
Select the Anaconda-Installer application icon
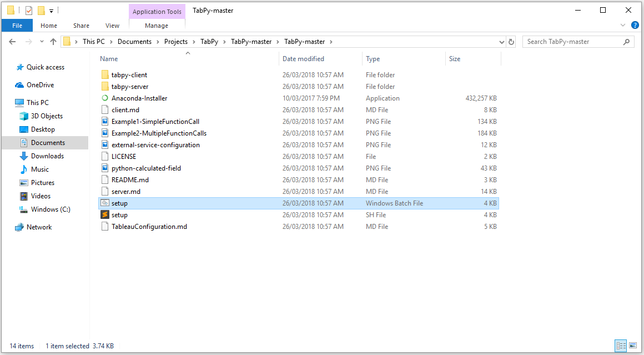105,98
